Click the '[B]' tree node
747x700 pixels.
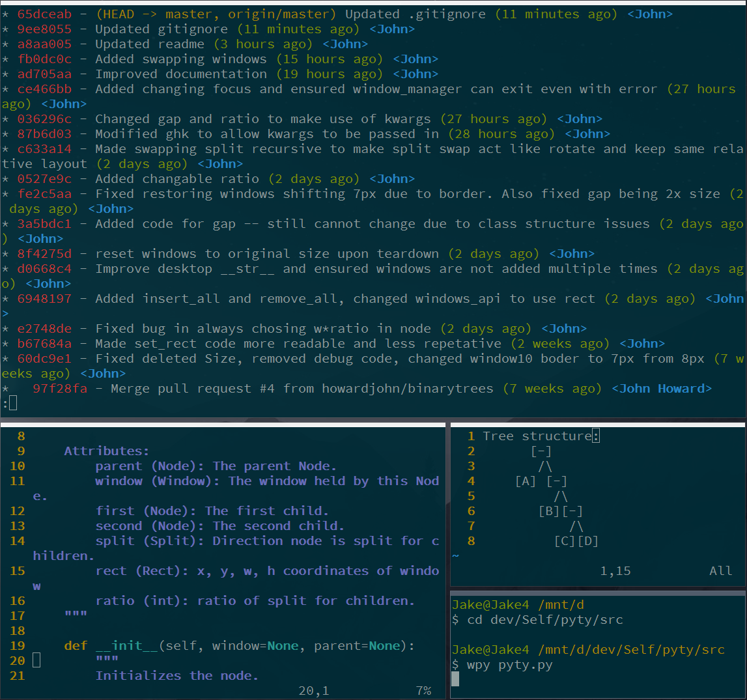click(x=549, y=511)
